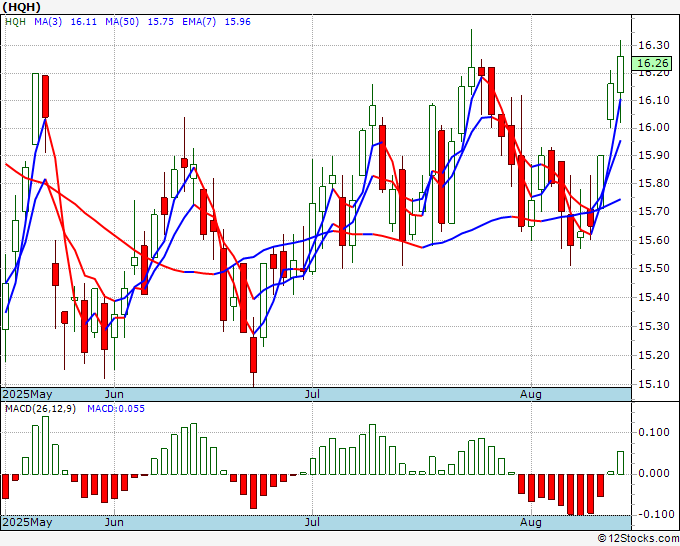
Task: Click the last green candlestick near 16.26
Action: 621,74
